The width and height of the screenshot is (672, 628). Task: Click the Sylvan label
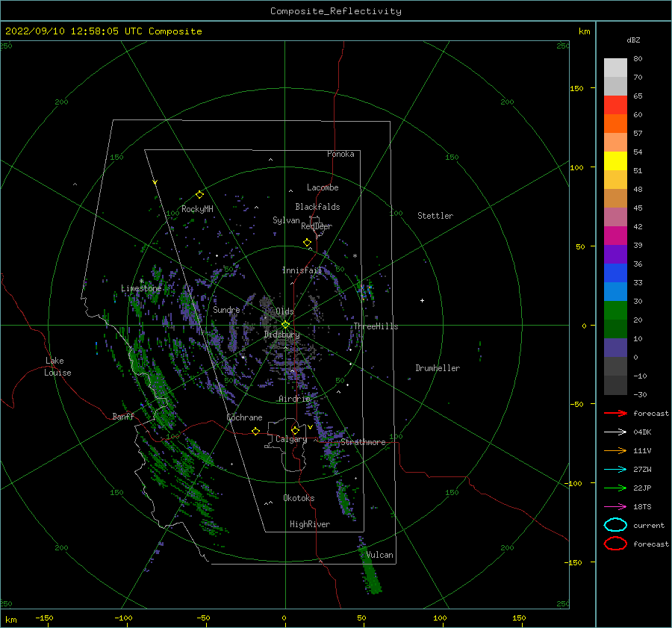286,220
